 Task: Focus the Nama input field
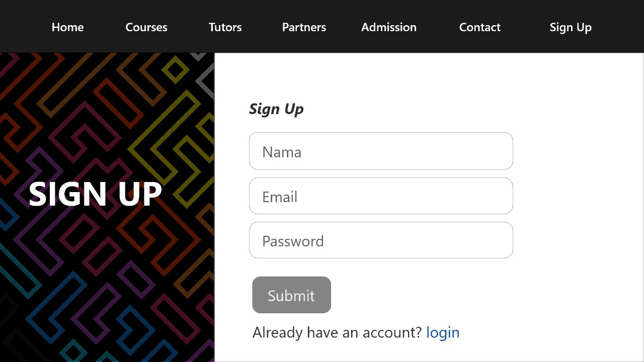[x=381, y=151]
